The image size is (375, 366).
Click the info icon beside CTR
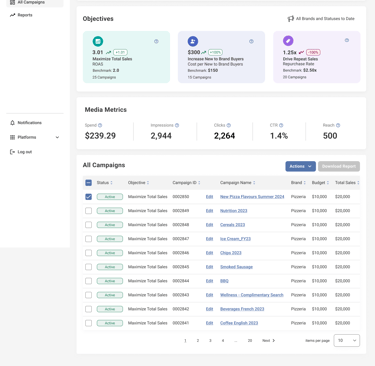click(x=281, y=125)
